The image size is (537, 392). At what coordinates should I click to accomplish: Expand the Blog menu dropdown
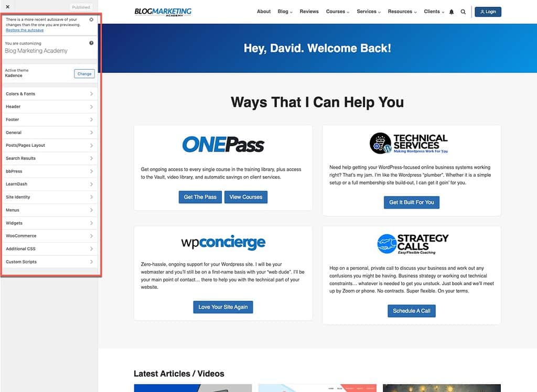coord(285,12)
